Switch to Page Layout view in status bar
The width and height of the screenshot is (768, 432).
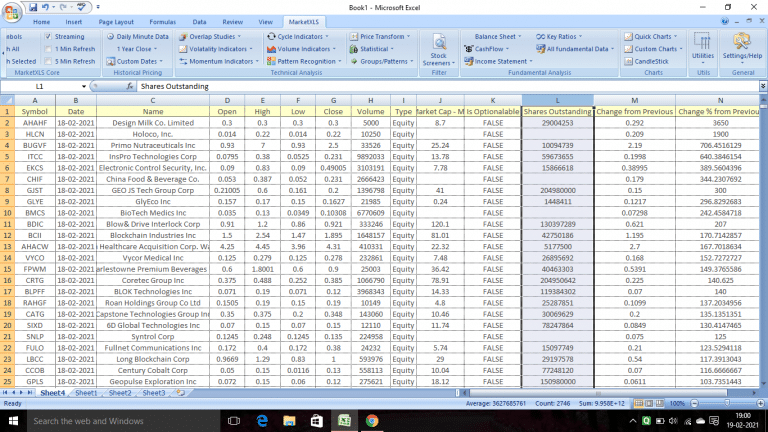[649, 404]
